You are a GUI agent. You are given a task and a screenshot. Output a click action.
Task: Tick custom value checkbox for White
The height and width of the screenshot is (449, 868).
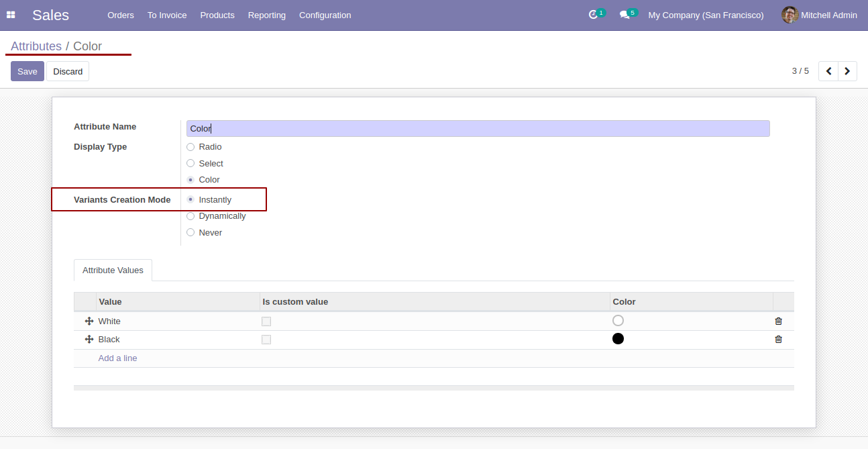click(266, 321)
